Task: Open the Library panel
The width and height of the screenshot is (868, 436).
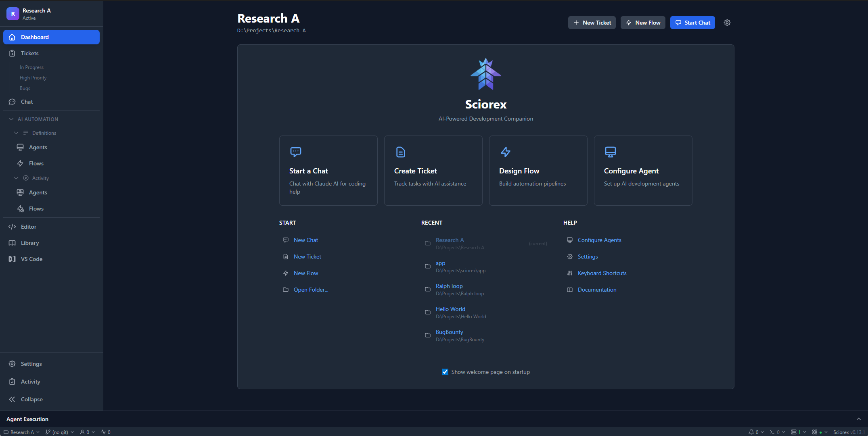Action: click(29, 243)
